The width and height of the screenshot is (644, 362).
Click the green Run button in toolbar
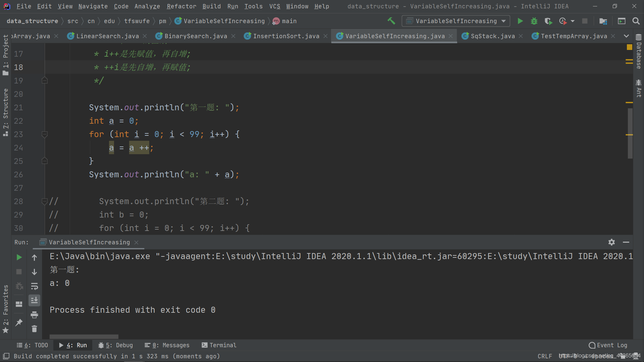(x=520, y=21)
